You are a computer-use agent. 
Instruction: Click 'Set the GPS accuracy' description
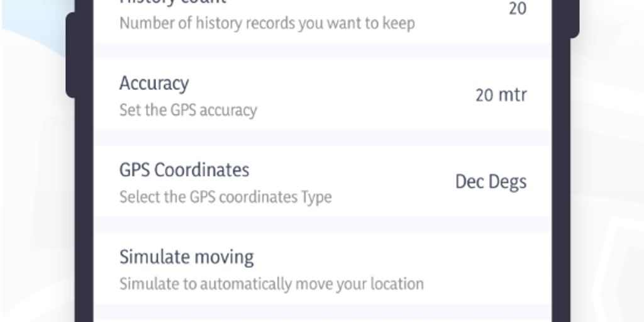point(188,110)
